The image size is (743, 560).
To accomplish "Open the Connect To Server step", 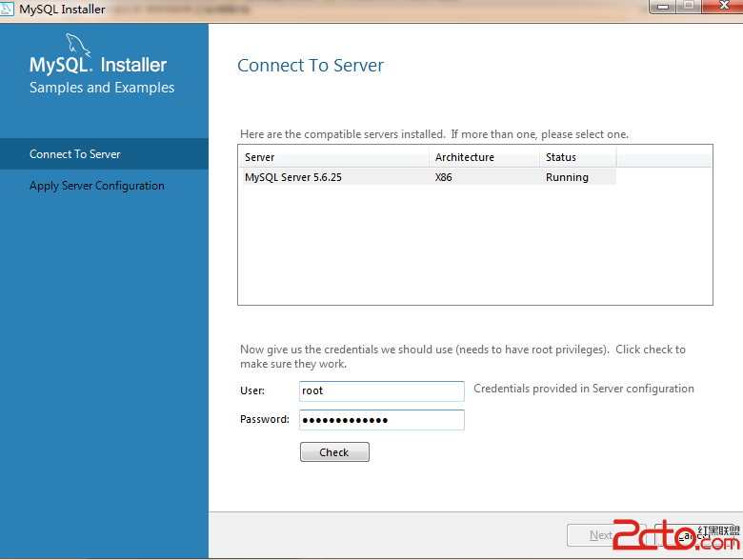I will (104, 154).
